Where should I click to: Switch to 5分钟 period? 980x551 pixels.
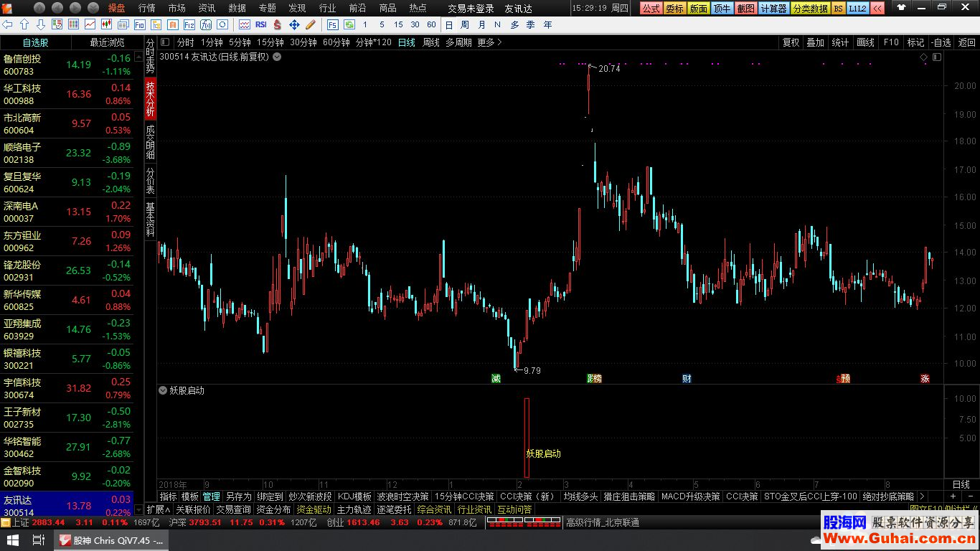[x=240, y=42]
